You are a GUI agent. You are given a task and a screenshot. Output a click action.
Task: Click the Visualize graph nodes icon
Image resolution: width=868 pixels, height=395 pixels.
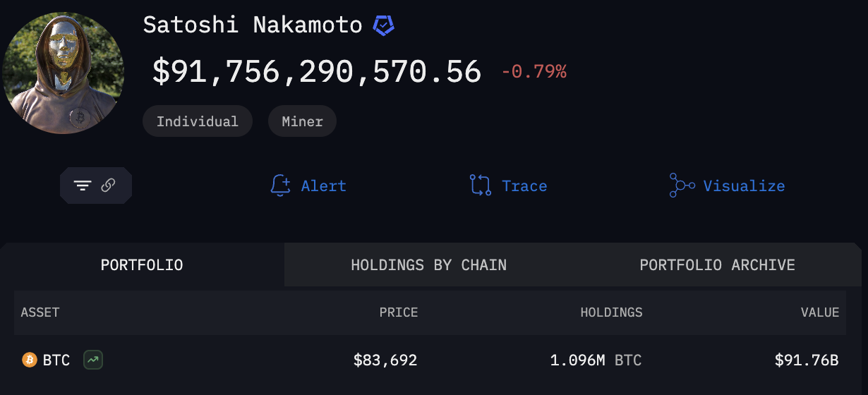point(682,186)
